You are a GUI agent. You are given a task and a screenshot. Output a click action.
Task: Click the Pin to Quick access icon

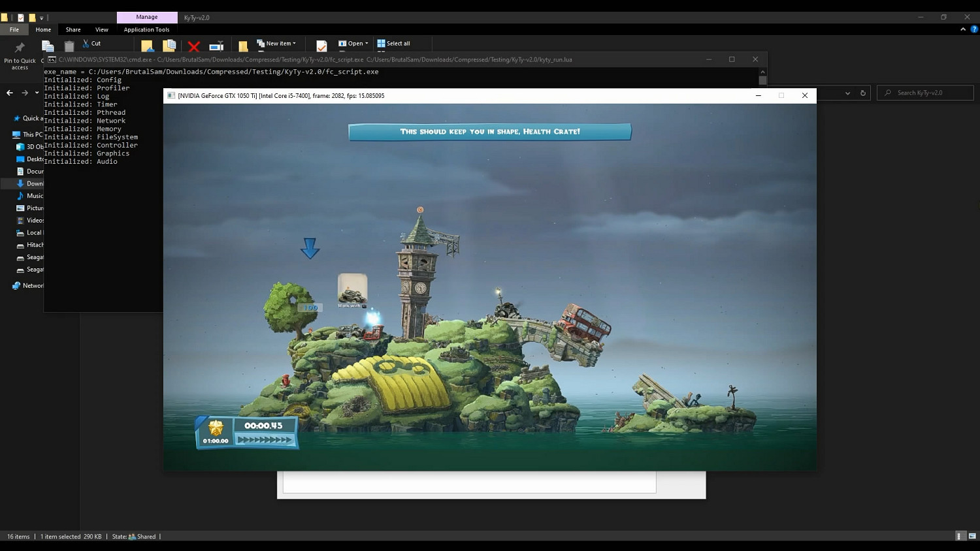(x=20, y=48)
